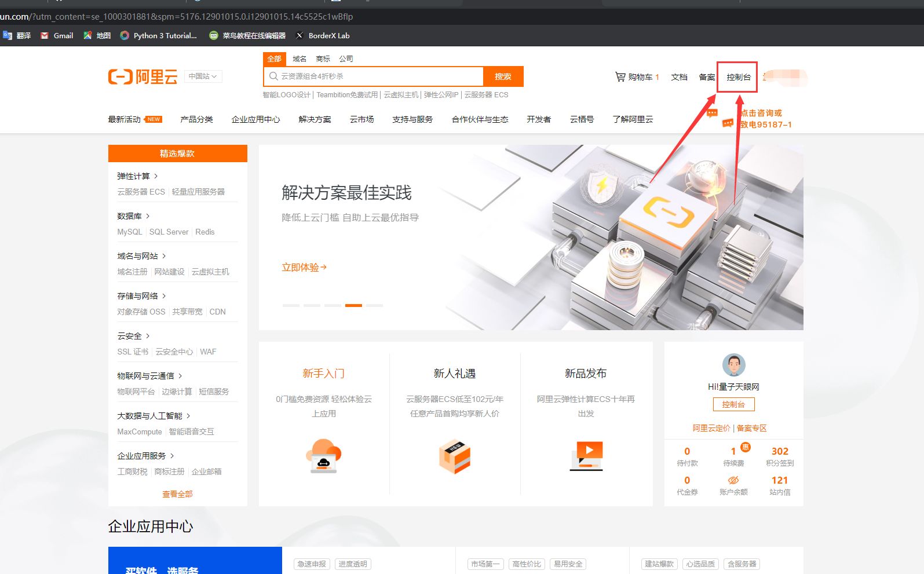Expand 物联网与云通信 category

tap(149, 376)
